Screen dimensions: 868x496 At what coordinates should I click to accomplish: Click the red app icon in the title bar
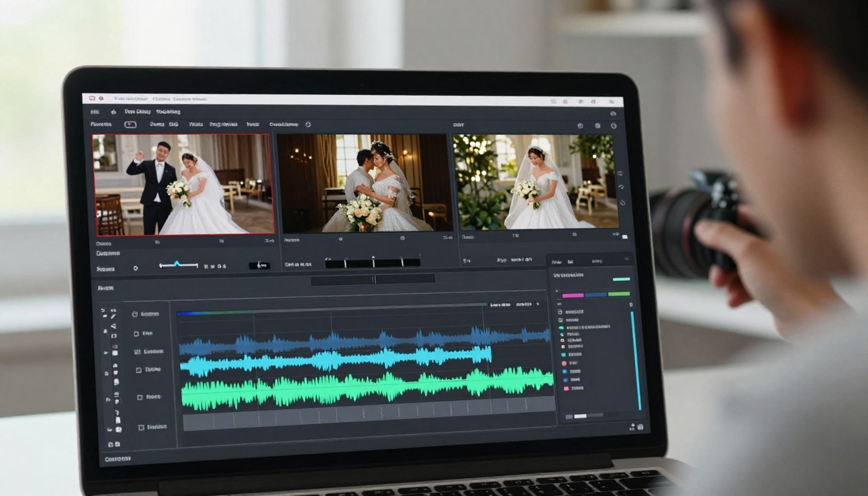coord(92,99)
